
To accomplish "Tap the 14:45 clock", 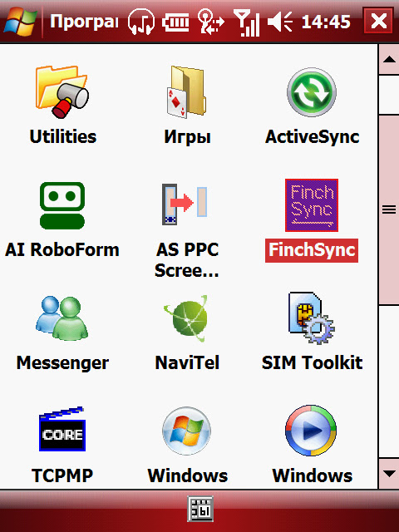I will (326, 22).
